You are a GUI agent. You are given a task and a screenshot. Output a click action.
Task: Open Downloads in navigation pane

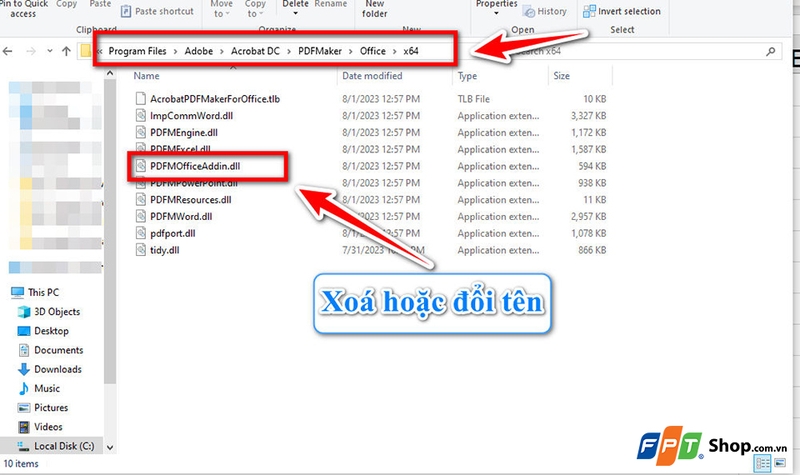(x=49, y=369)
